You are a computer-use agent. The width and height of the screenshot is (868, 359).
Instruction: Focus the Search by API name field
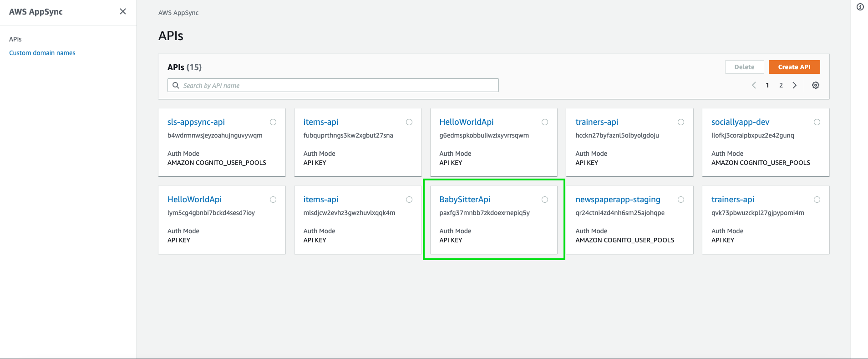333,85
